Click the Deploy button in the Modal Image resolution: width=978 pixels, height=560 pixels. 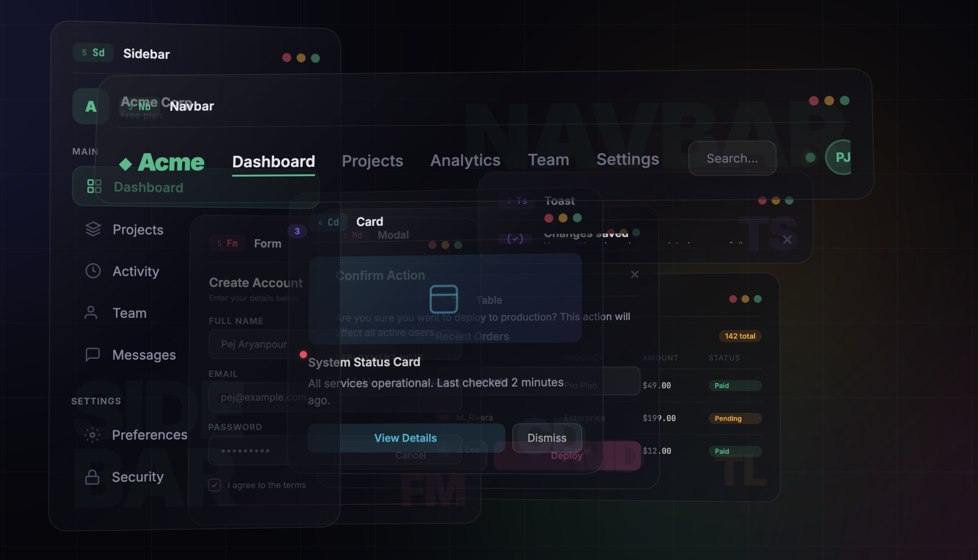coord(567,456)
